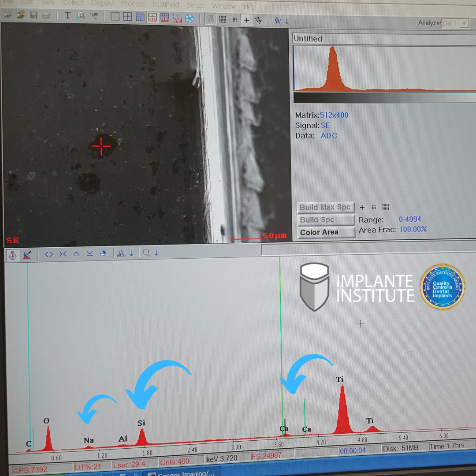Select the single-pane layout icon
The width and height of the screenshot is (476, 476).
click(115, 17)
